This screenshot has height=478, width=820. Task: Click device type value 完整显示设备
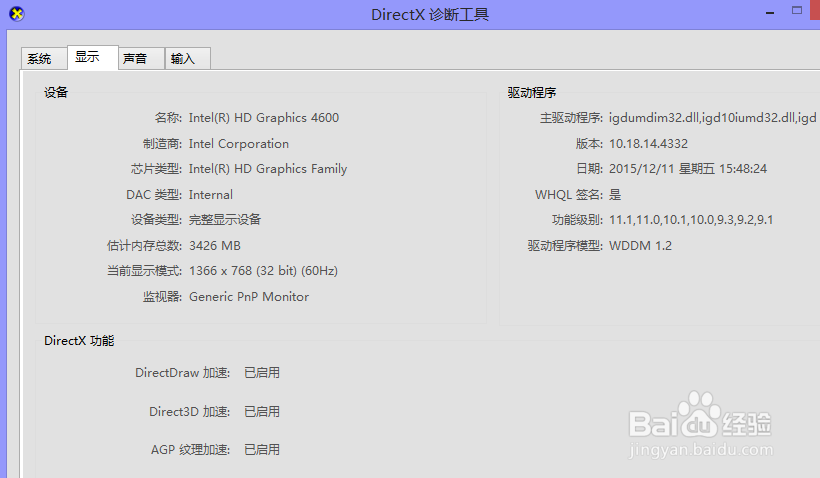(x=225, y=220)
